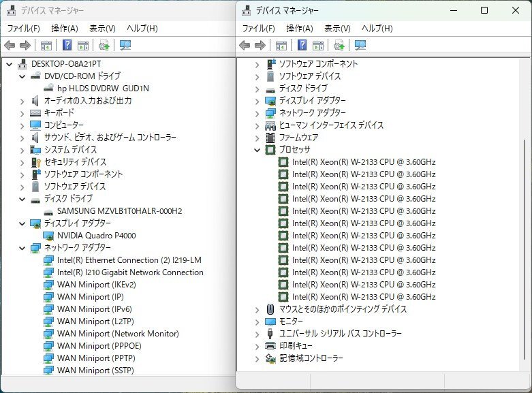Collapse ネットワーク アダプター in left window
532x393 pixels.
coord(22,248)
